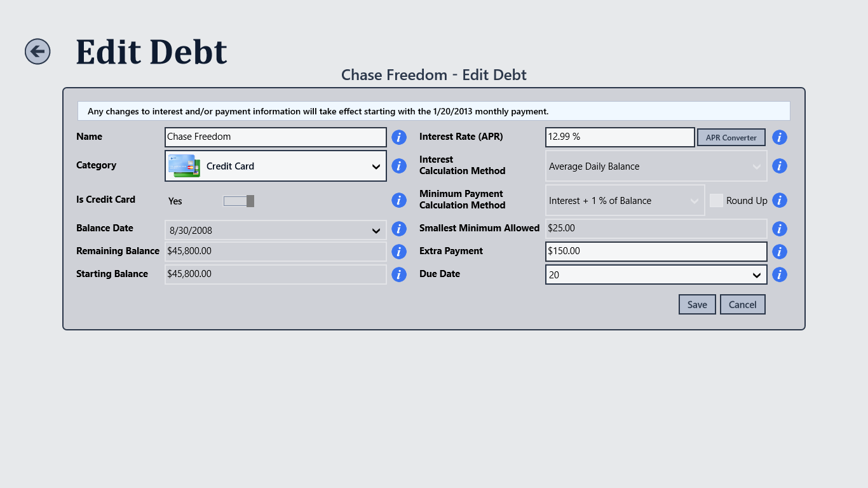868x488 pixels.
Task: Open info icon next to Due Date
Action: point(780,274)
